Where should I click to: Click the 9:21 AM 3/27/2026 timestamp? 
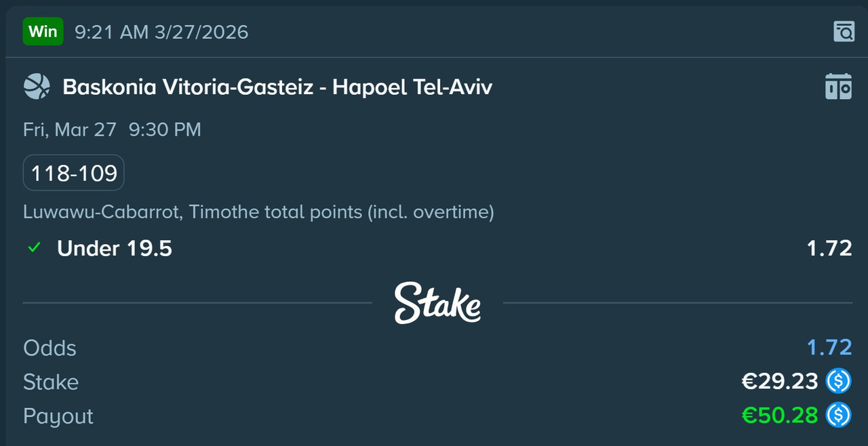[161, 32]
